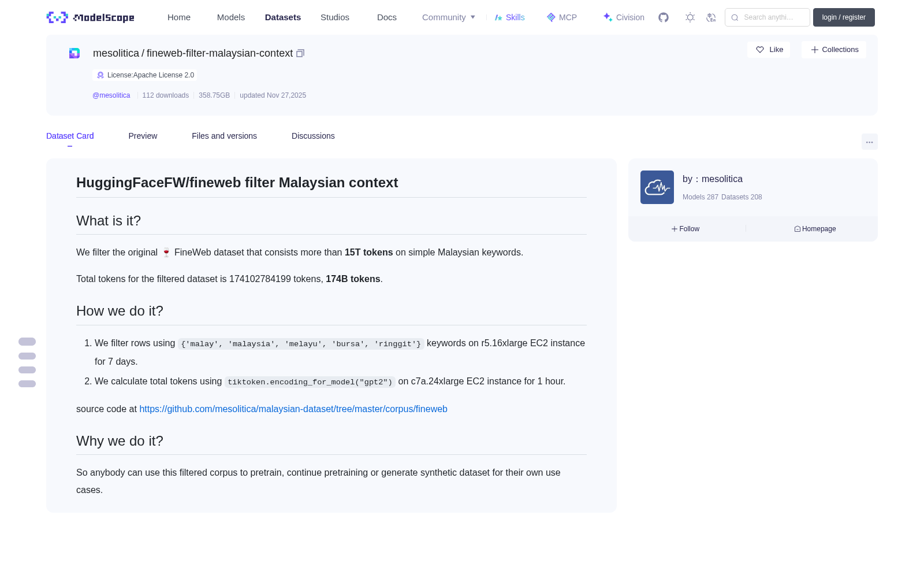924x578 pixels.
Task: Click the third outline marker on left
Action: click(x=27, y=370)
